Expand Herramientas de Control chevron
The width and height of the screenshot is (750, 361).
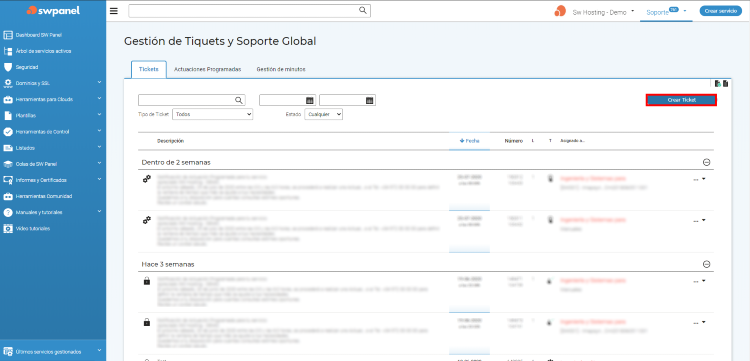(x=99, y=131)
